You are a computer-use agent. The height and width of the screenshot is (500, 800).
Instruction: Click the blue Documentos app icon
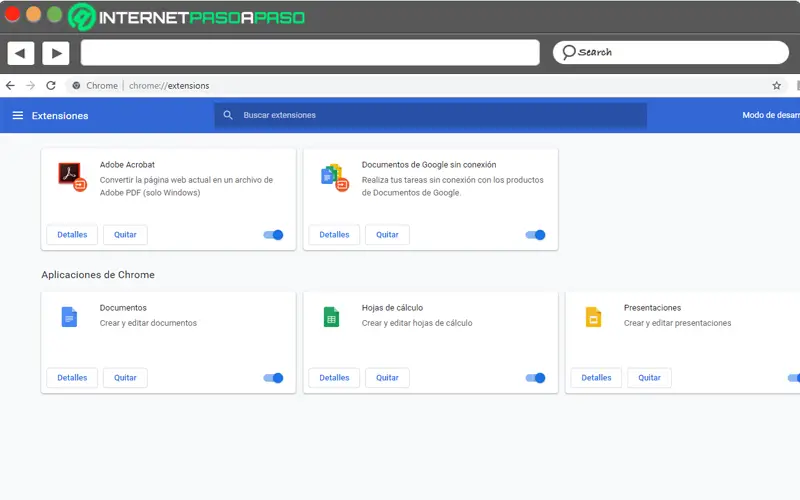click(69, 317)
